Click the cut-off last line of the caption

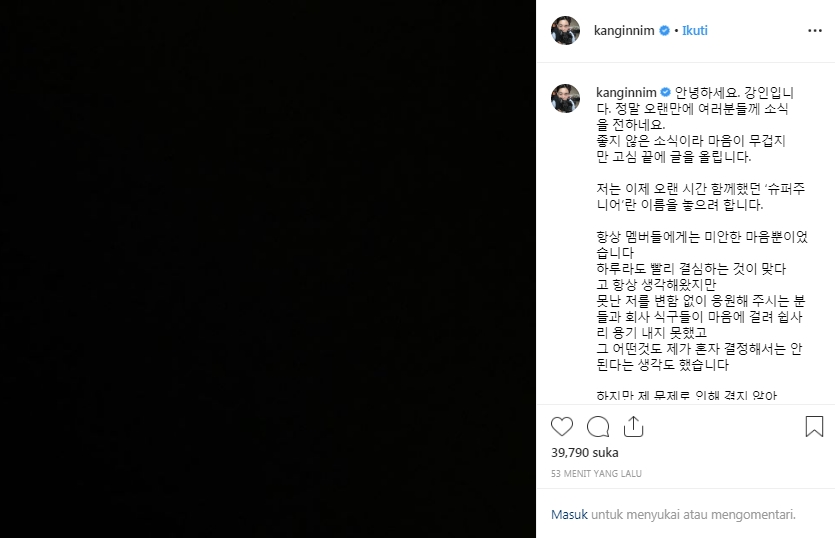[687, 396]
